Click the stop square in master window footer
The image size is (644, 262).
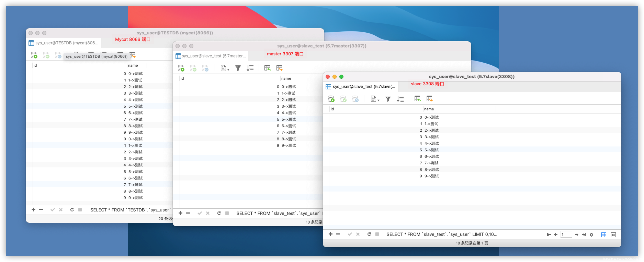coord(227,213)
